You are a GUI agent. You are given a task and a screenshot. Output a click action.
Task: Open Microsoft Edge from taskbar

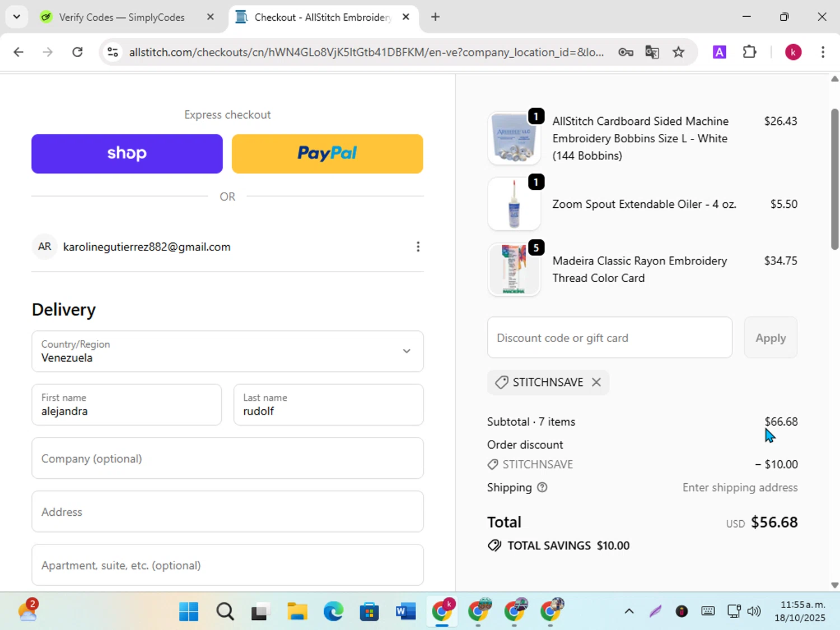click(333, 612)
